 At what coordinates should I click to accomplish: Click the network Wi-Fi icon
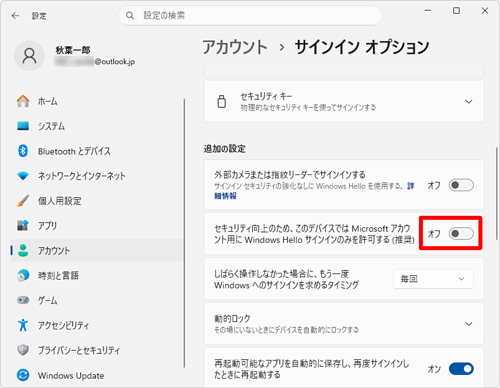point(23,176)
